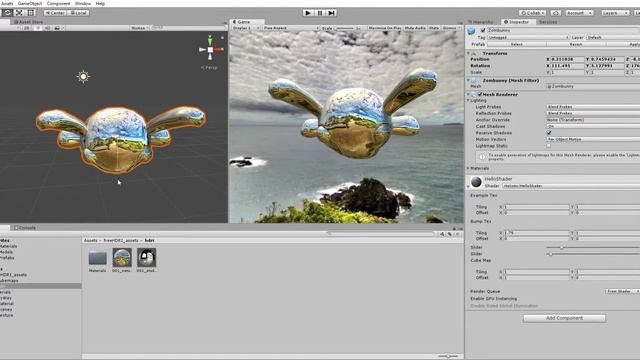Screen dimensions: 640x360
Task: Open the Display 1 dropdown in Game view
Action: tap(246, 28)
